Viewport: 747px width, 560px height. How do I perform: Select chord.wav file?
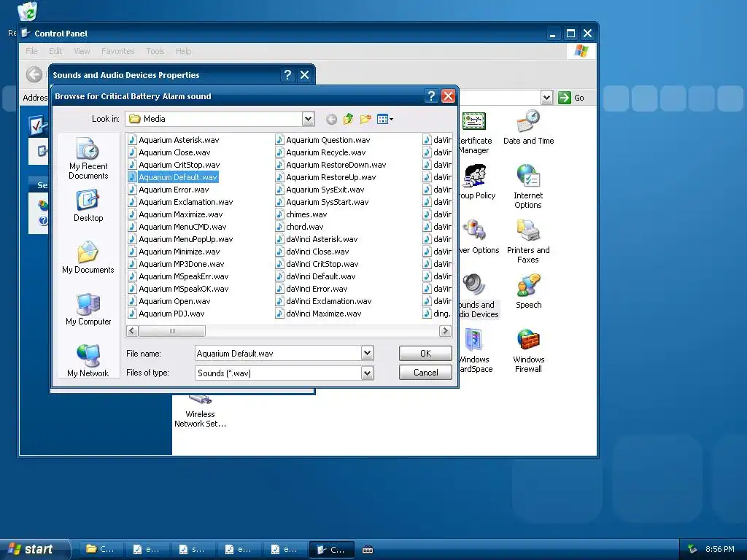tap(299, 227)
